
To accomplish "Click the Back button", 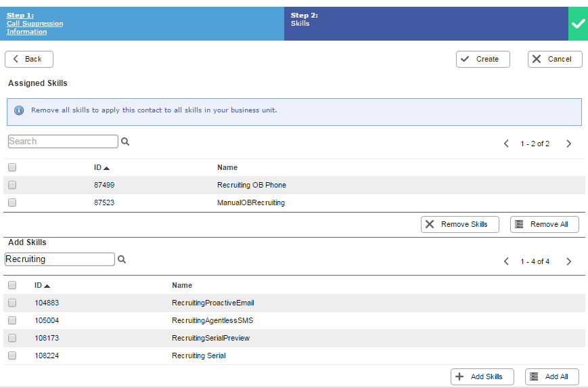I will pos(29,60).
